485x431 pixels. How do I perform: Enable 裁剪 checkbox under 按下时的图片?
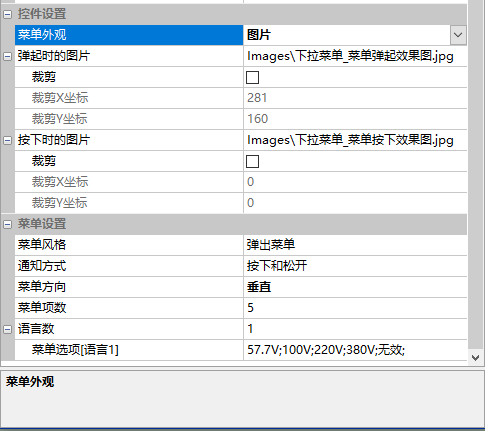click(x=252, y=161)
